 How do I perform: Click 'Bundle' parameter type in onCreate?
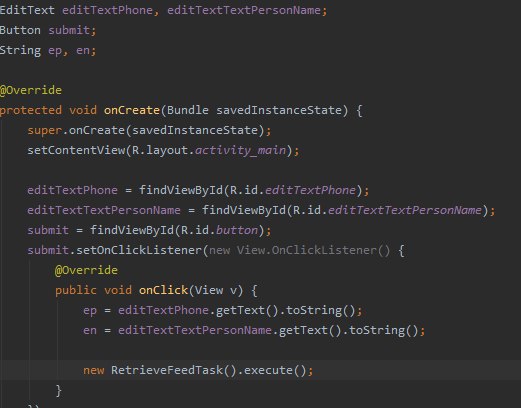(x=188, y=110)
